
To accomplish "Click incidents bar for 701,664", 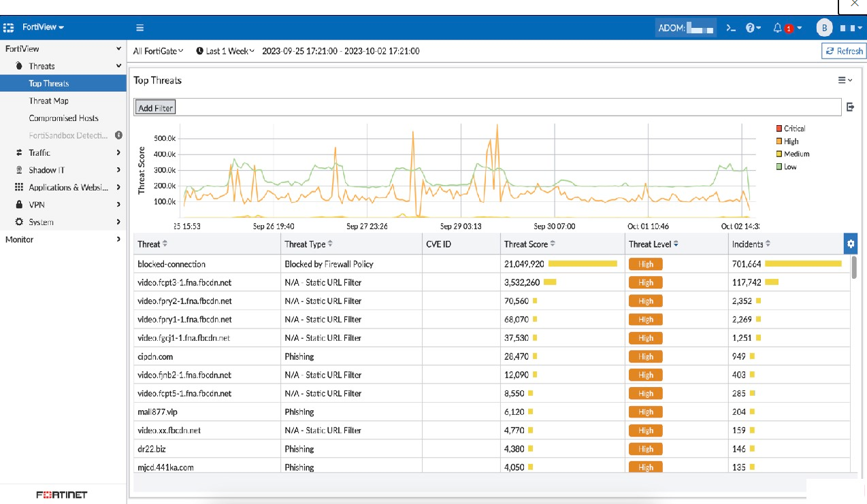I will point(803,264).
